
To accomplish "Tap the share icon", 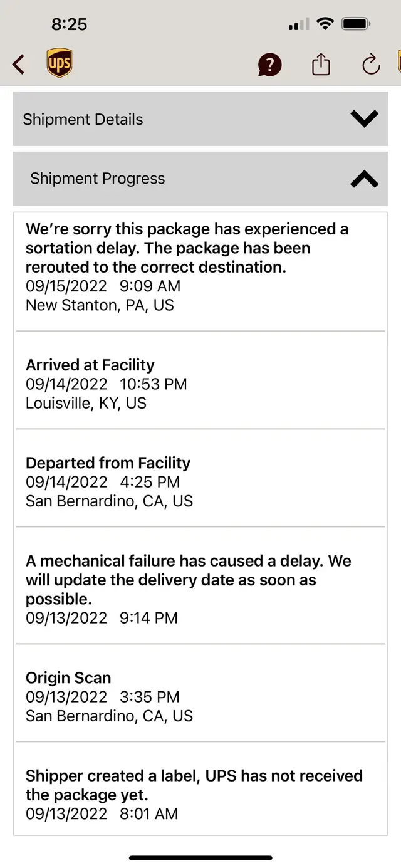I will pos(321,64).
